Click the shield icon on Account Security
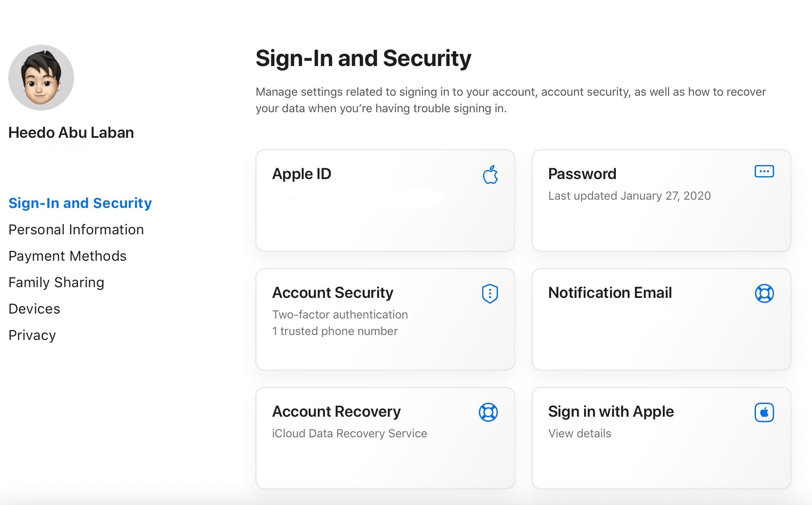Viewport: 812px width, 505px height. point(490,293)
